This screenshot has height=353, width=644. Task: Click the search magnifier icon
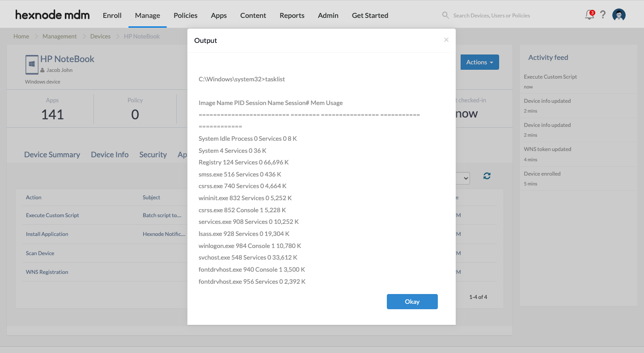coord(445,15)
